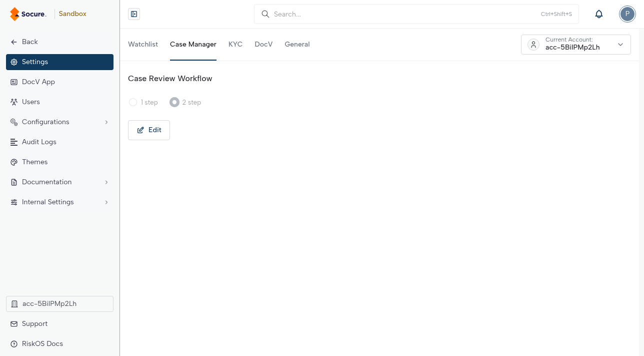Expand the Configurations chevron

point(106,122)
